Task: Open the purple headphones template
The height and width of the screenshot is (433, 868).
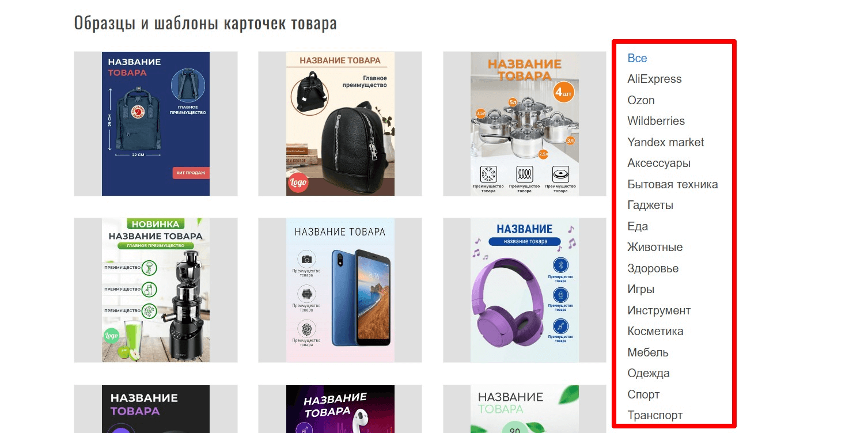Action: click(x=525, y=290)
